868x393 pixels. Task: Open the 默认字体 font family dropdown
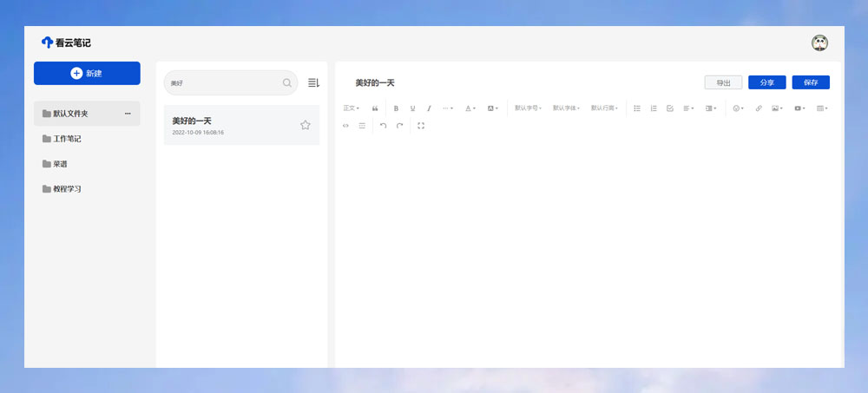(x=566, y=108)
